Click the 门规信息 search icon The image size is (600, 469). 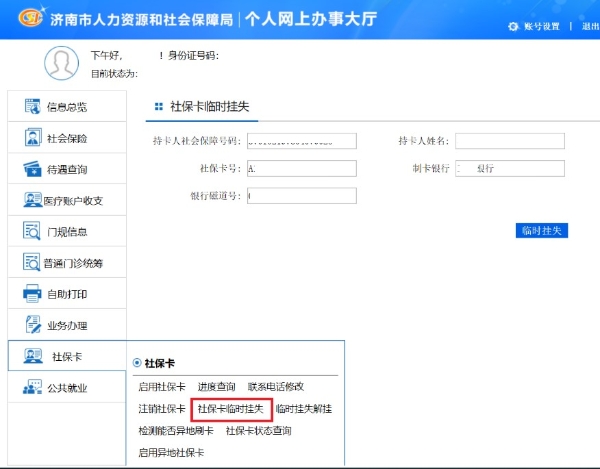pos(30,232)
